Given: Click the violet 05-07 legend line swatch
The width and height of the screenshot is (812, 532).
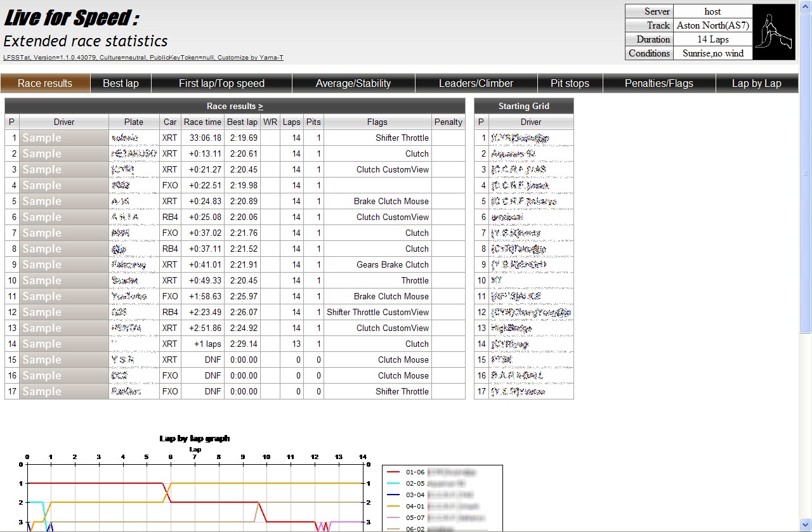Looking at the screenshot, I should click(x=393, y=517).
